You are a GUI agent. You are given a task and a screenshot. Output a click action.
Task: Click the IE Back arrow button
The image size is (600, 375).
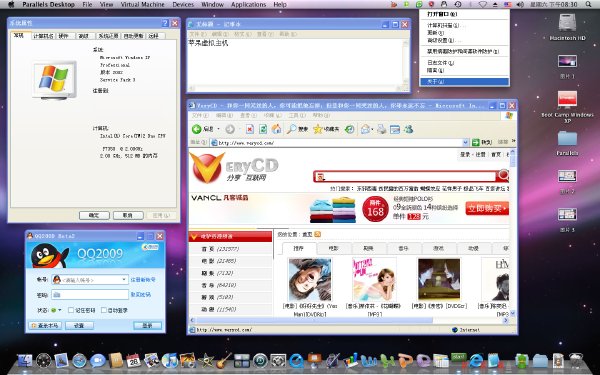coord(197,129)
